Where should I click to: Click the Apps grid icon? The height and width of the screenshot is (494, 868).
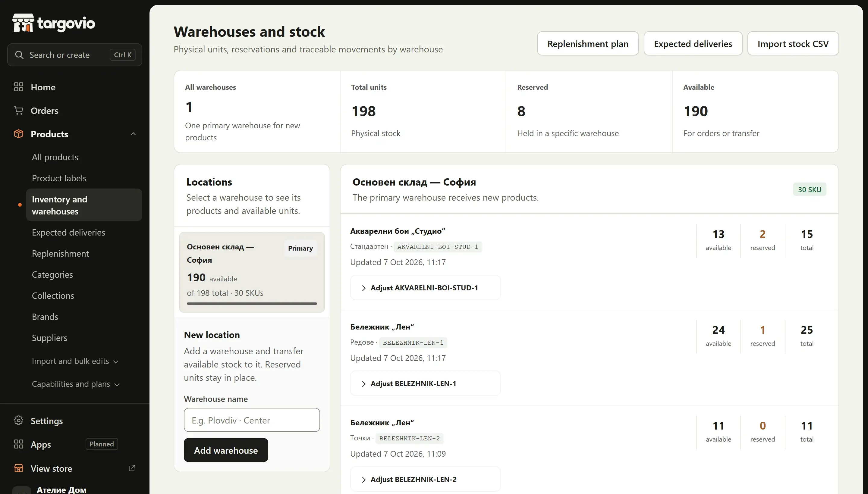tap(19, 444)
